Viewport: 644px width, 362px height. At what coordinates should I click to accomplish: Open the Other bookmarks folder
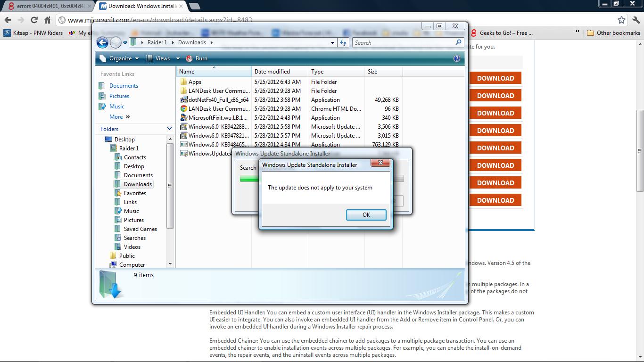coord(613,33)
